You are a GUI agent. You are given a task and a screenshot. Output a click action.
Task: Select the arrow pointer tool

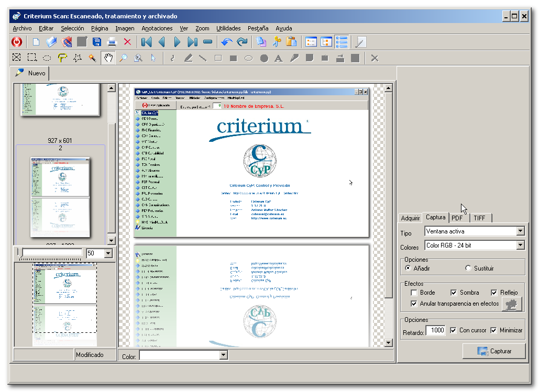153,58
